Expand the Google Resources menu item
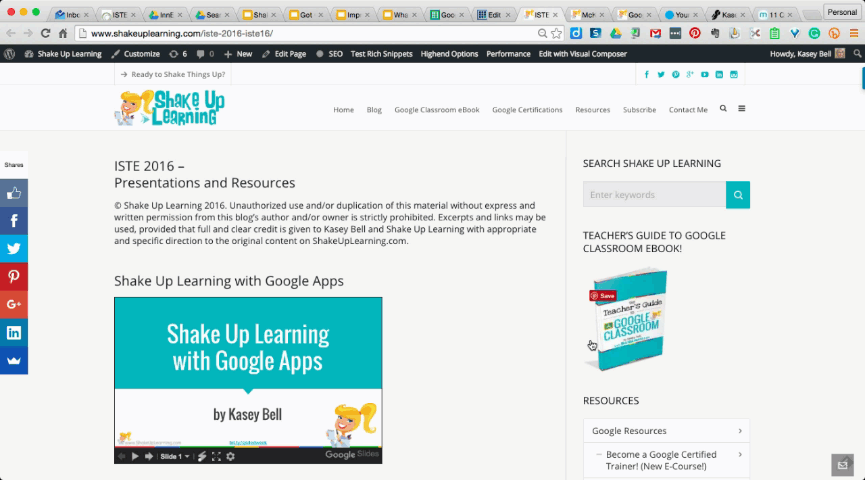This screenshot has width=865, height=480. pos(666,431)
